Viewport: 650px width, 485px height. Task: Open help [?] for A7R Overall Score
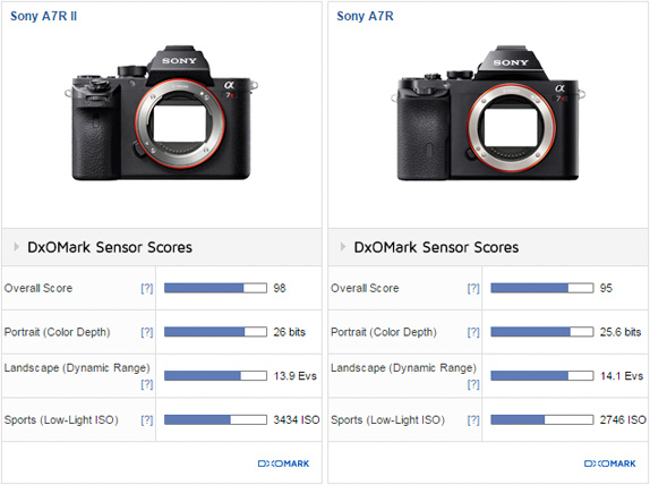click(x=473, y=288)
